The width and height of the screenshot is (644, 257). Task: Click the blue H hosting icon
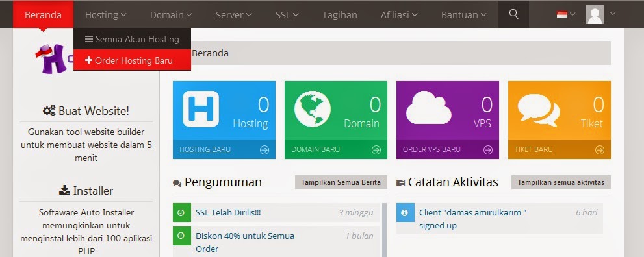200,108
